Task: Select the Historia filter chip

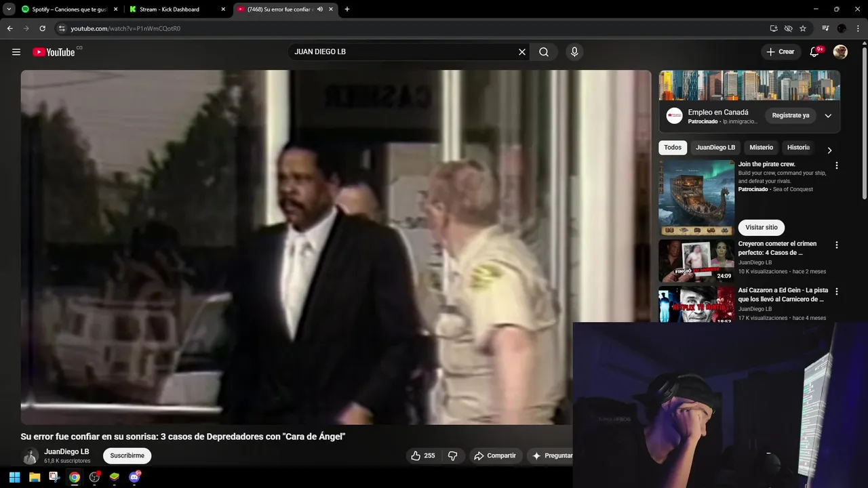Action: pyautogui.click(x=798, y=148)
